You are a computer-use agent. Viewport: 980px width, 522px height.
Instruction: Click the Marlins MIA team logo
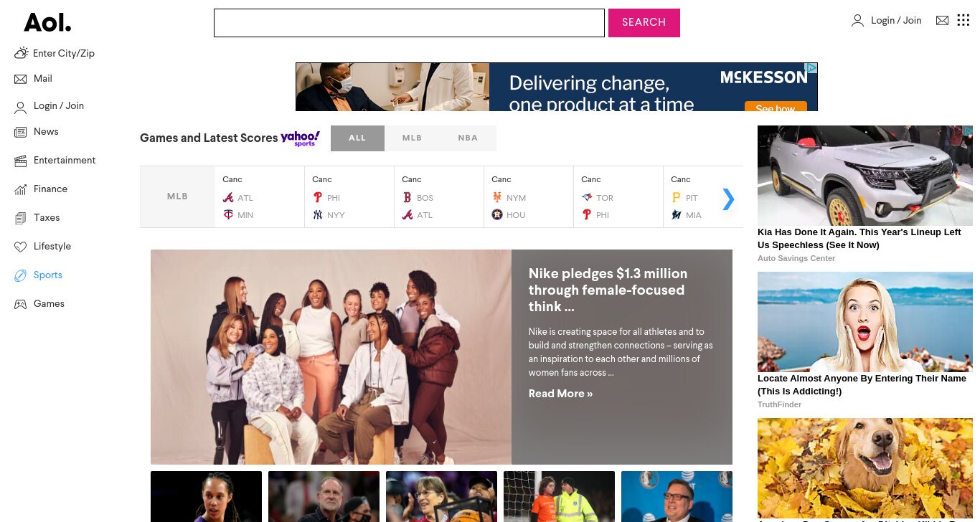tap(676, 214)
